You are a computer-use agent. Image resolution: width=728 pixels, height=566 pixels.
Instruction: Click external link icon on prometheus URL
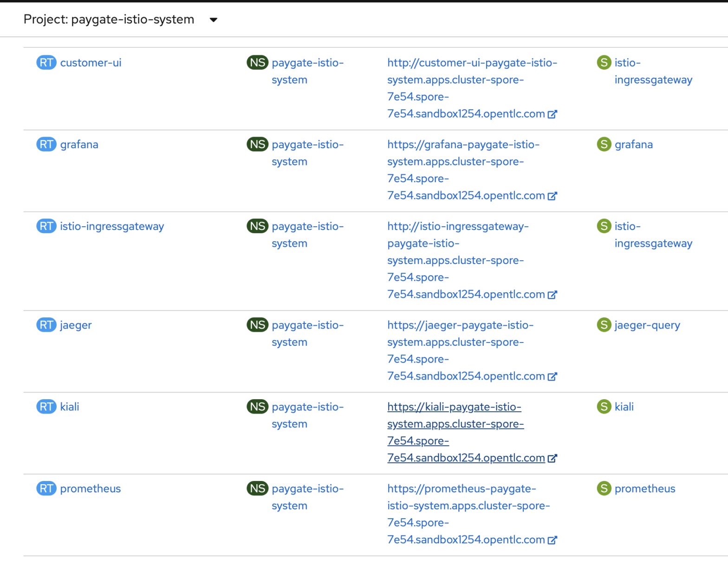pos(552,540)
